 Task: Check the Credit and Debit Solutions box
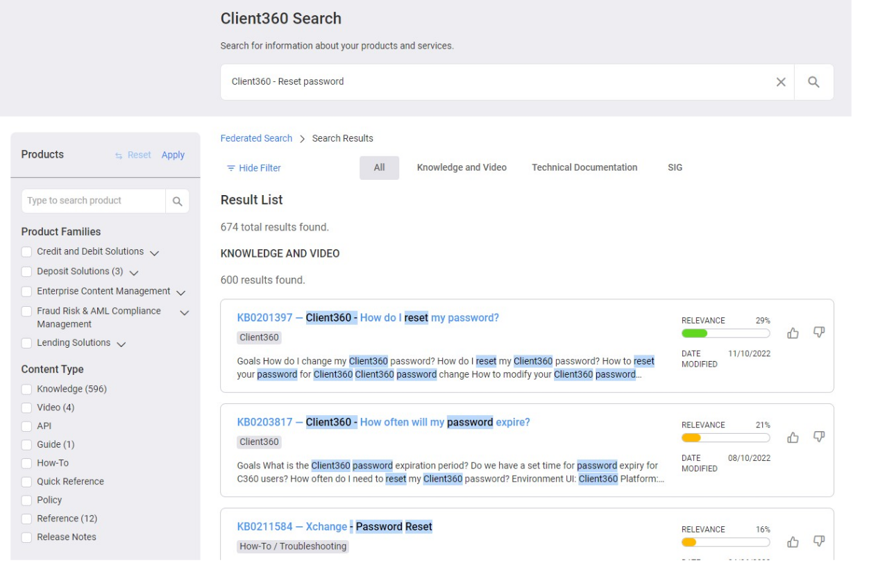(x=26, y=252)
